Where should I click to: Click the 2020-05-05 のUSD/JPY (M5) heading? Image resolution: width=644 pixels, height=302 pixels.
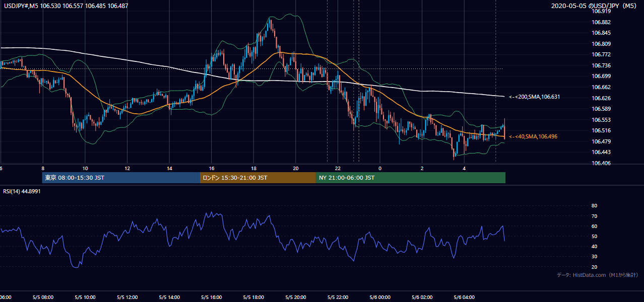point(594,6)
